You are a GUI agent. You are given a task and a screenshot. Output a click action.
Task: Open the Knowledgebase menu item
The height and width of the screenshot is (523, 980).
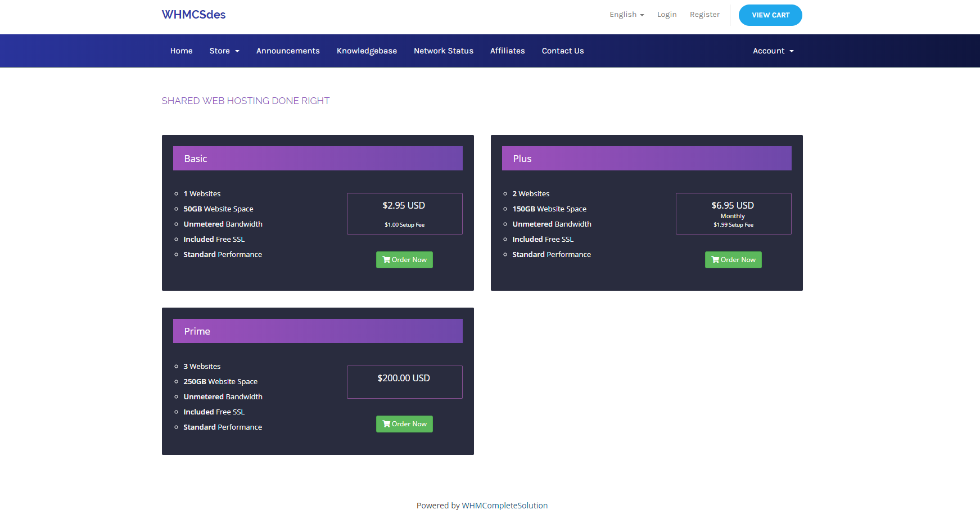click(367, 51)
